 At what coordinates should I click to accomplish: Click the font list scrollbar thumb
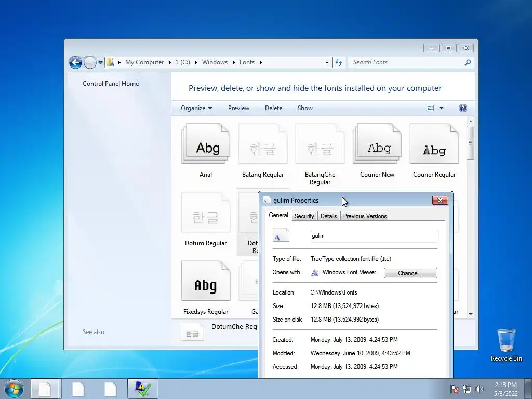470,143
